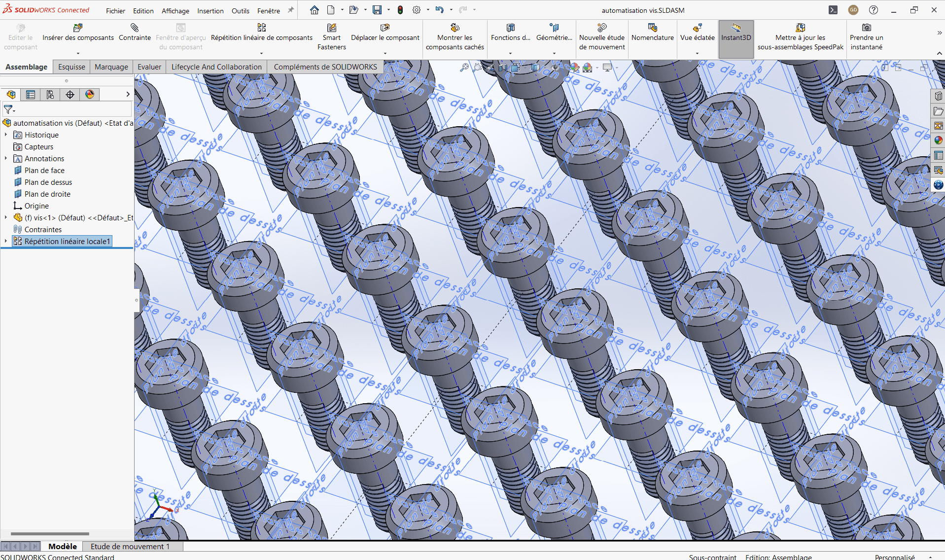Switch to the Marquage tab
The width and height of the screenshot is (945, 560).
pyautogui.click(x=111, y=67)
